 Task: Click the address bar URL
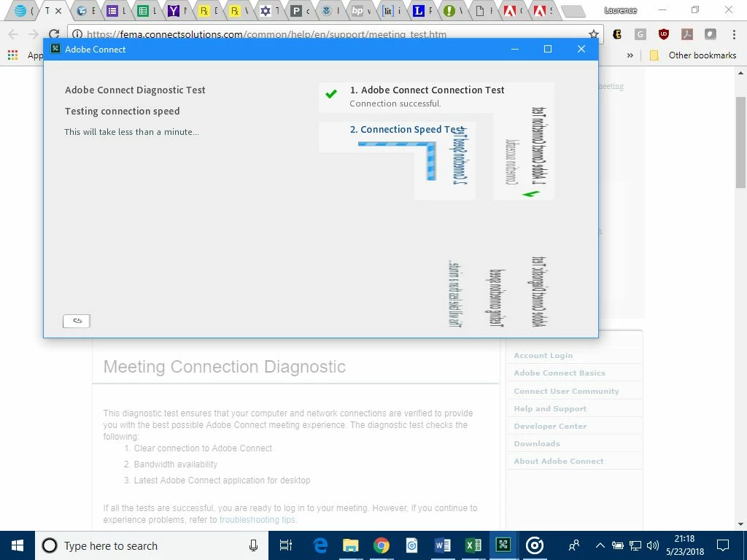(x=267, y=34)
